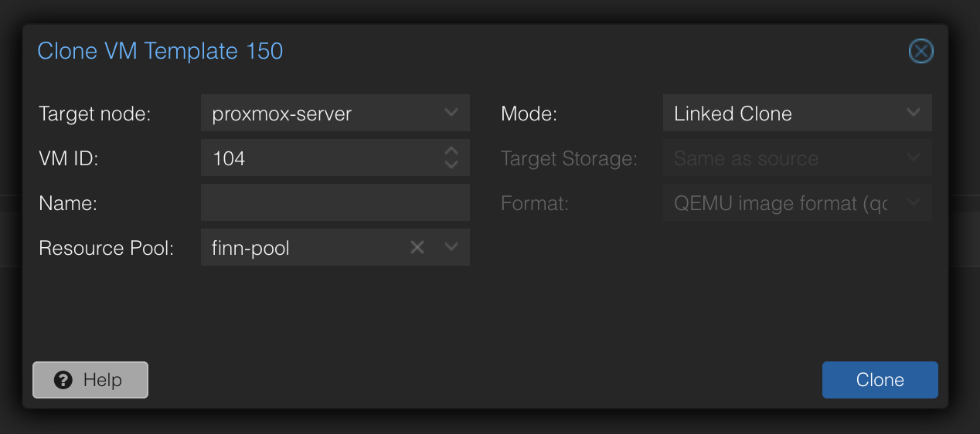The height and width of the screenshot is (434, 980).
Task: Click the Resource Pool label
Action: (106, 249)
